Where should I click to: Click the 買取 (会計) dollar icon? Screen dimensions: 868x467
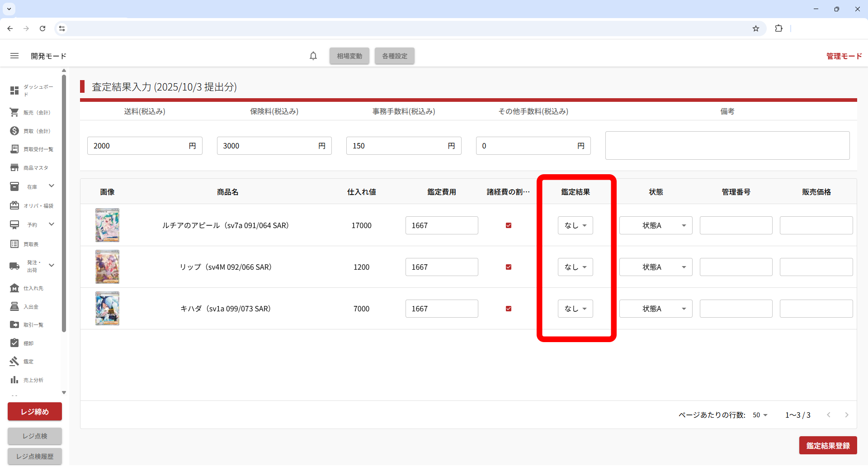[14, 131]
